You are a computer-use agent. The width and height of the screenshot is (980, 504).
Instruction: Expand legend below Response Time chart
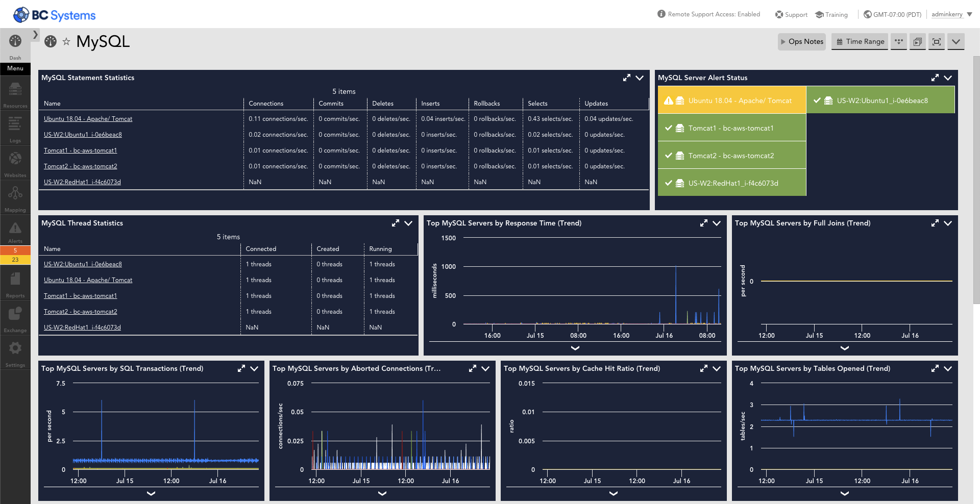(x=575, y=348)
